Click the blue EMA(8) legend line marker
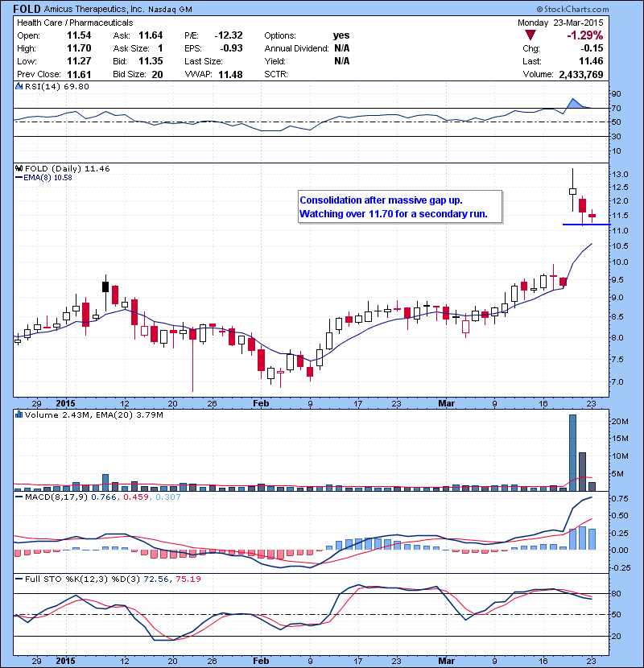Viewport: 644px width, 668px height. (19, 178)
